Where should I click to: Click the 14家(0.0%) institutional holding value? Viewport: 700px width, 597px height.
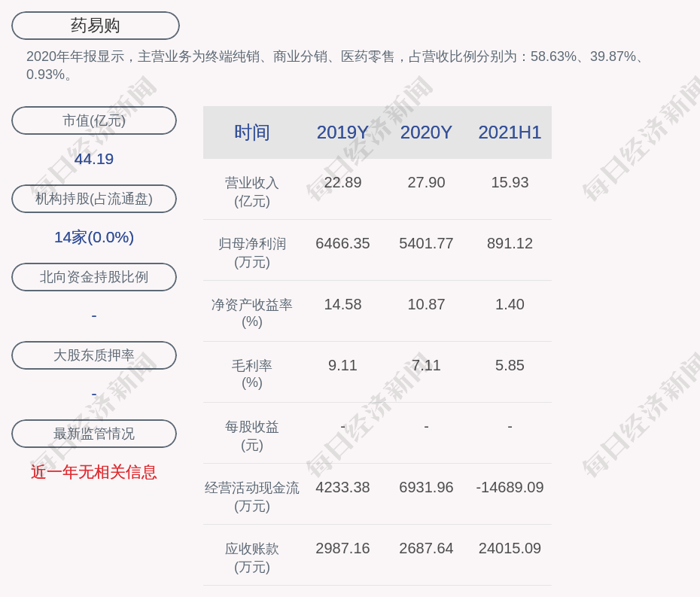(x=94, y=237)
